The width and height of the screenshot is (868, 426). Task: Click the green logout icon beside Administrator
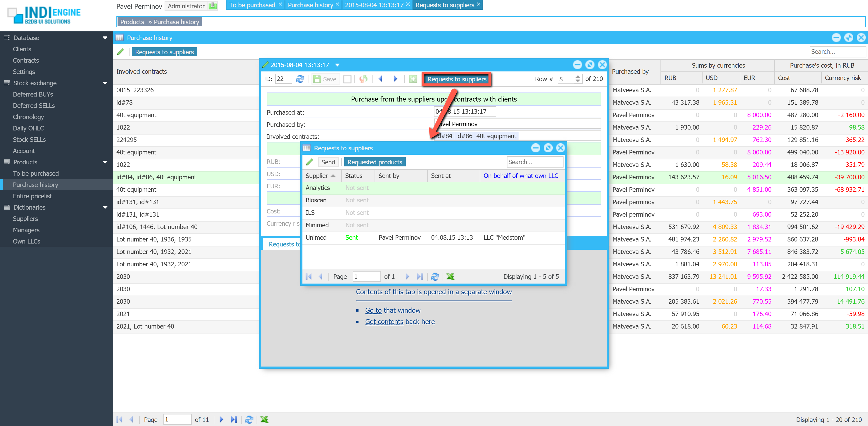[x=213, y=6]
